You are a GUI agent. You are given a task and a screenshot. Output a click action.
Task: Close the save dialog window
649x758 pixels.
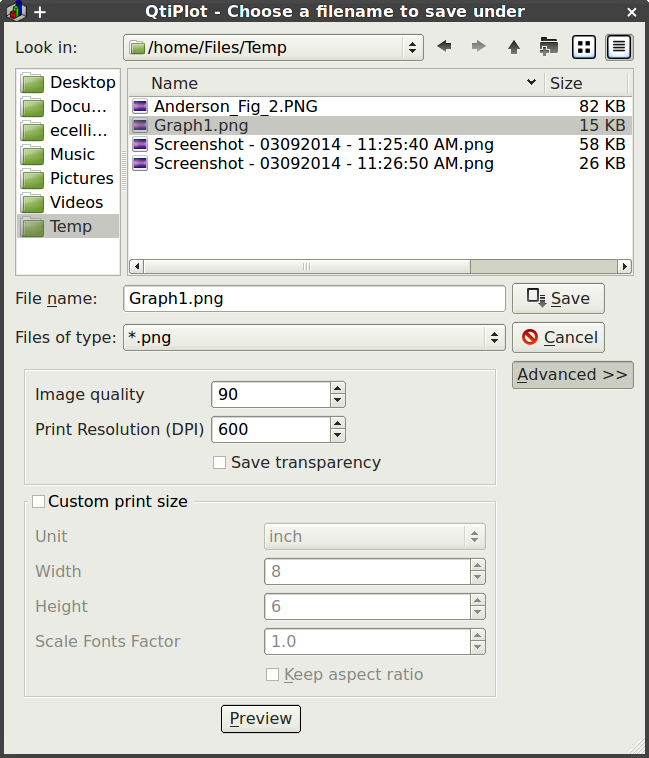632,12
